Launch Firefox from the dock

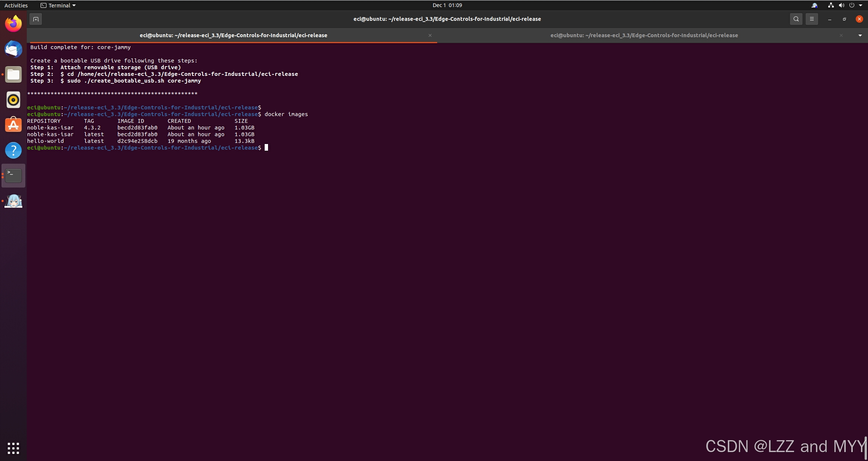13,24
